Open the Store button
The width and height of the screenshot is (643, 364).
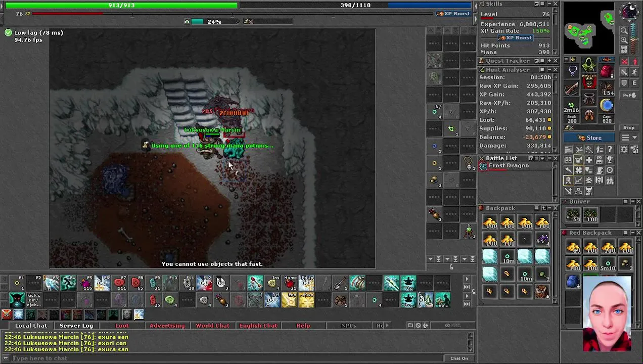(x=589, y=138)
